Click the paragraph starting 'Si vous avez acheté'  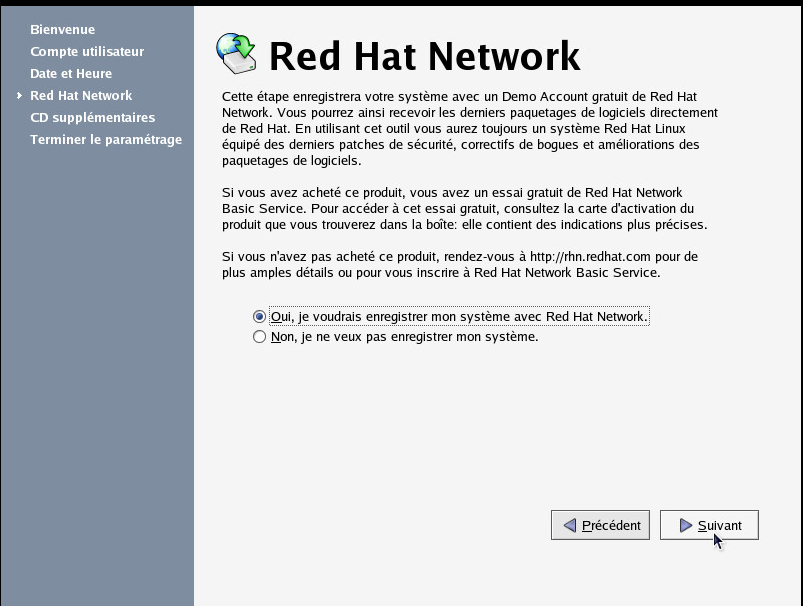coord(464,208)
